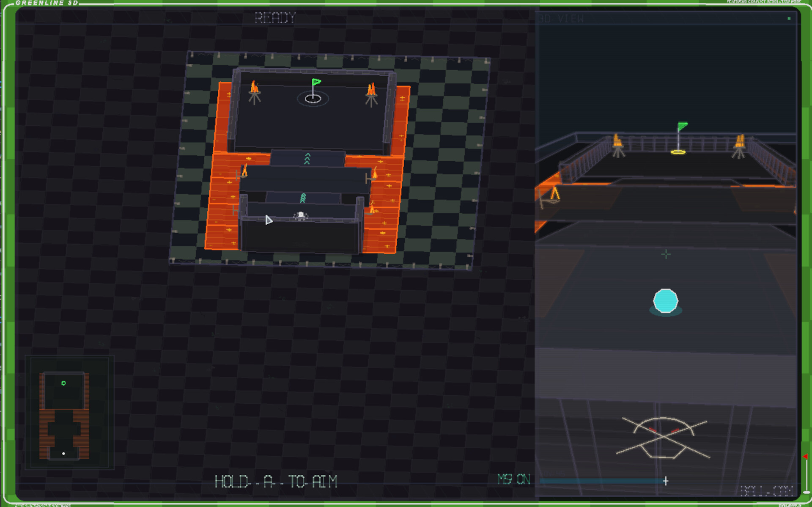
Task: Select the golf ball on the course
Action: (301, 215)
